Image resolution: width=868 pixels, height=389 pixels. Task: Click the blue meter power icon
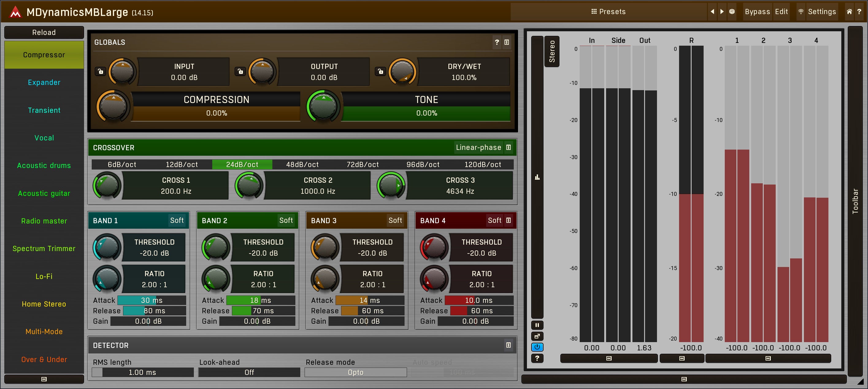(x=537, y=347)
